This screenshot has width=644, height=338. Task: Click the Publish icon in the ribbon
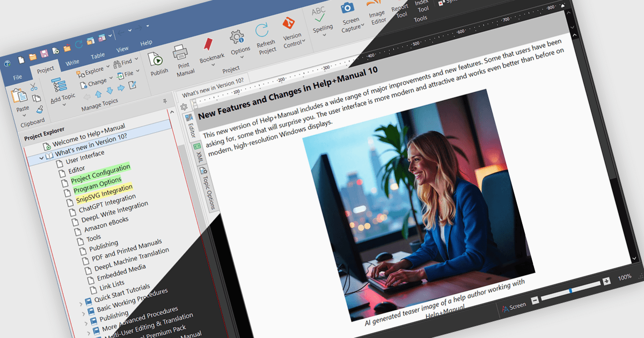(x=156, y=60)
